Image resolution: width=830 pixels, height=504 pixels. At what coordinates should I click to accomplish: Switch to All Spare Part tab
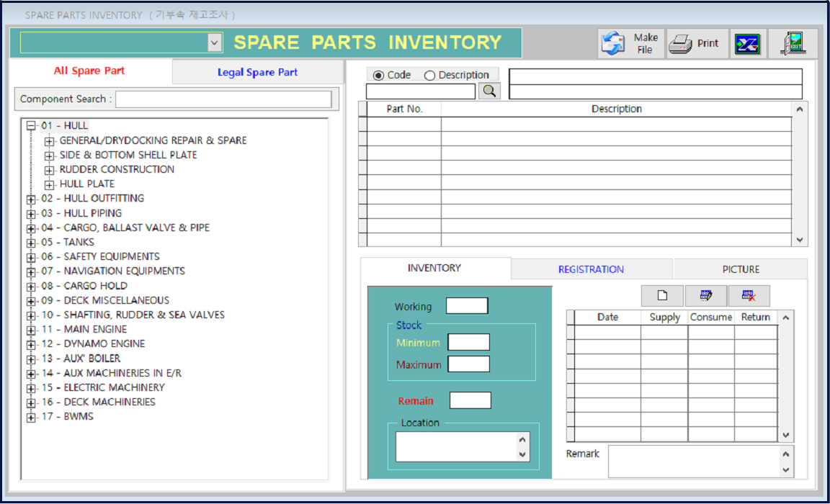click(x=89, y=71)
